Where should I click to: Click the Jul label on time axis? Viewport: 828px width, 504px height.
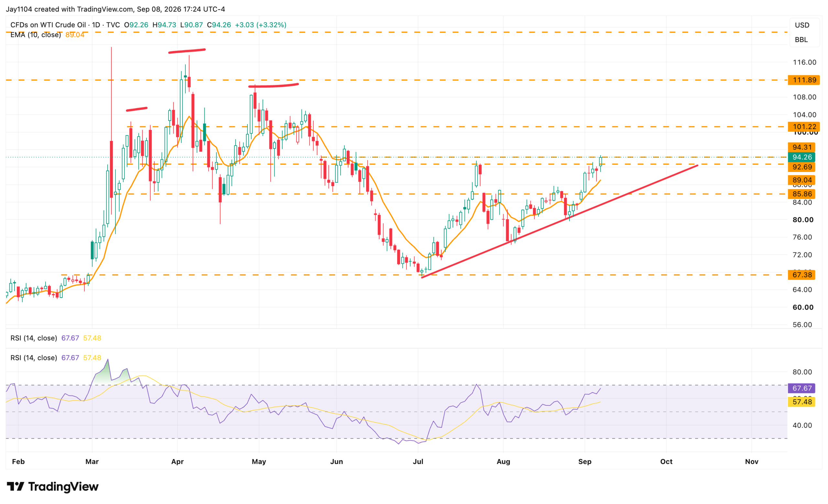coord(418,462)
